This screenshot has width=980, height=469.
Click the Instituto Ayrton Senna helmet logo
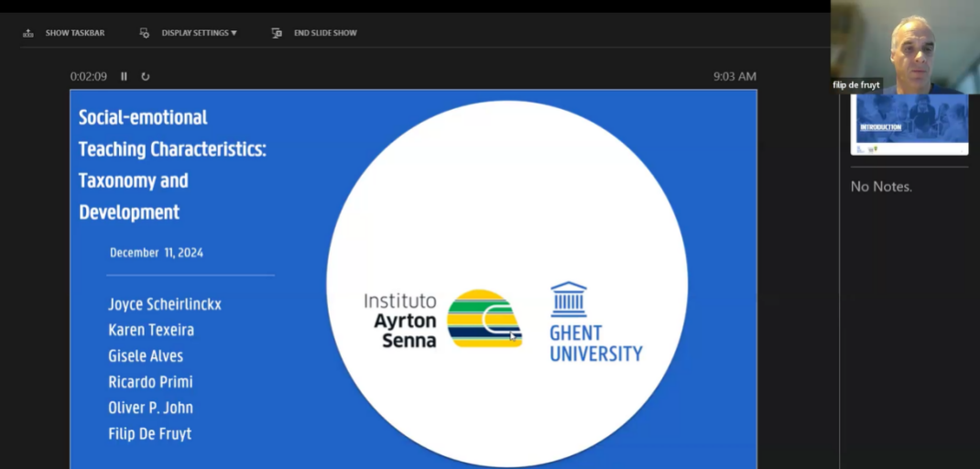(485, 318)
